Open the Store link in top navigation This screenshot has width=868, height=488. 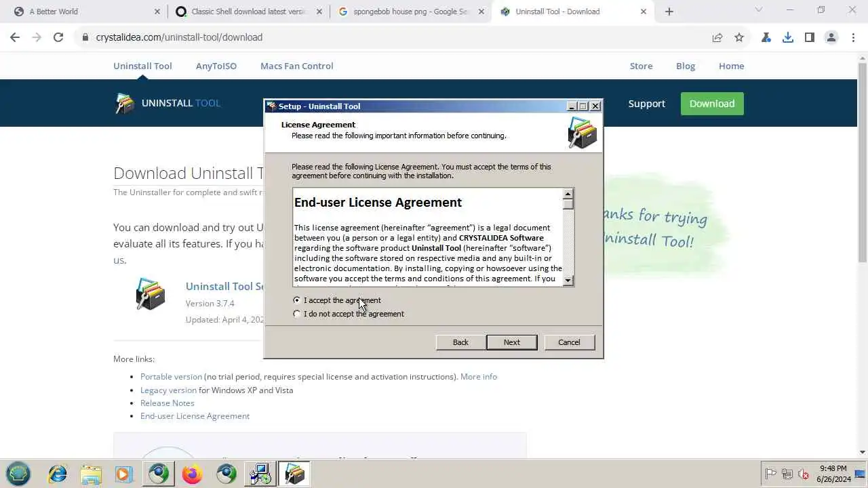coord(641,66)
